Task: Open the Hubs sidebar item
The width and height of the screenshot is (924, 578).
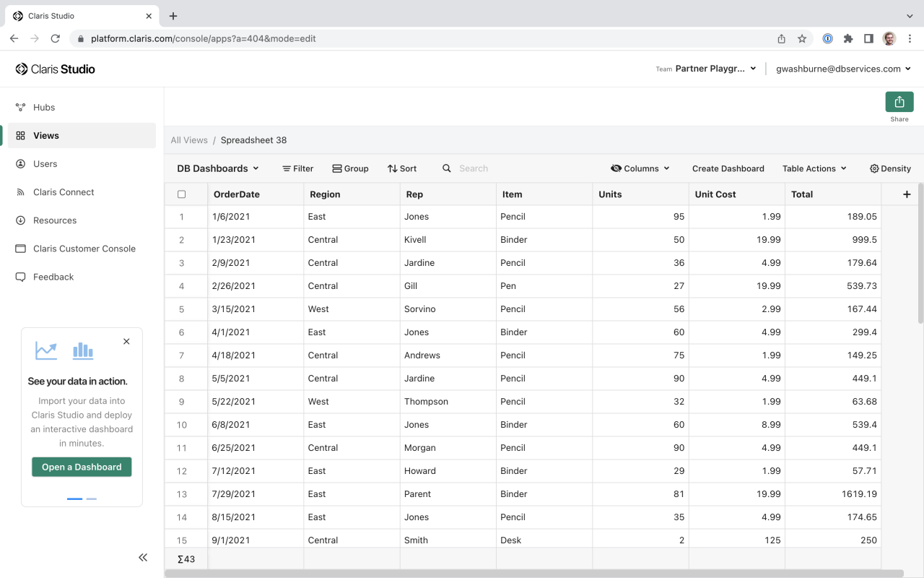Action: coord(82,107)
